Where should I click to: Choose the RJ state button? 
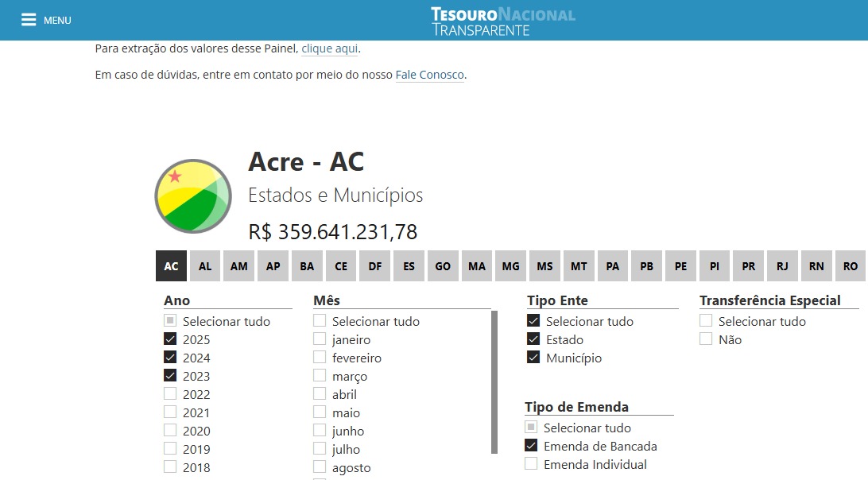click(782, 266)
